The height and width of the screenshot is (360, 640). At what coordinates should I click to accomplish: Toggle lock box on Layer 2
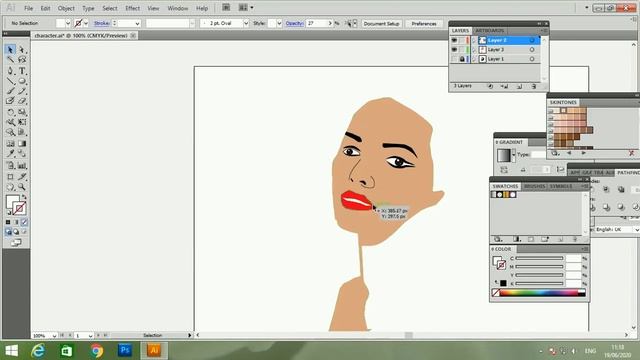[462, 40]
